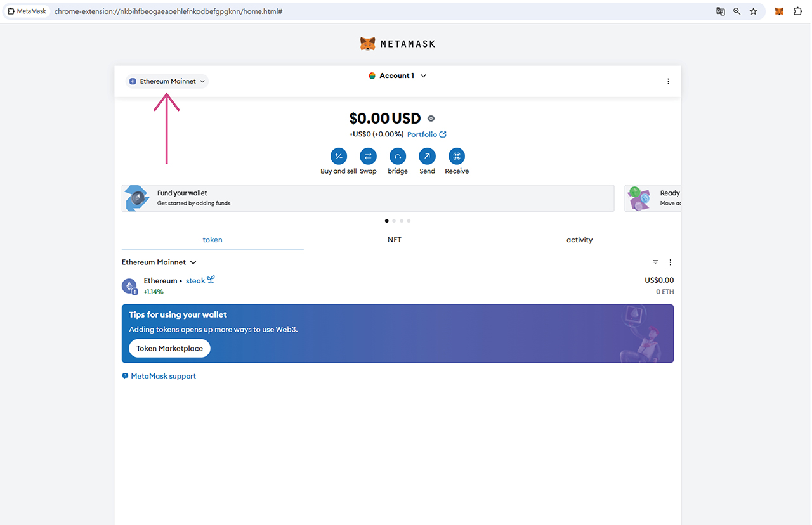Click the browser translate page icon
This screenshot has width=812, height=525.
pyautogui.click(x=721, y=11)
